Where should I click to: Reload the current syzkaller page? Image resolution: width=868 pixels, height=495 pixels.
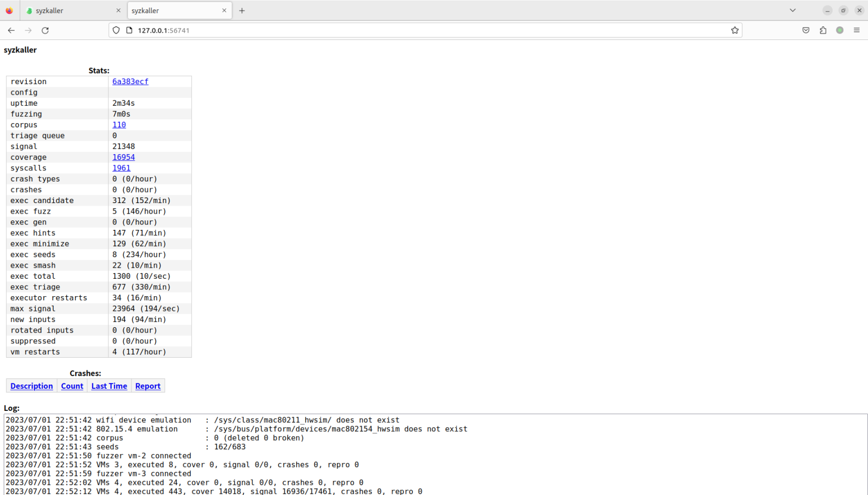(x=45, y=31)
